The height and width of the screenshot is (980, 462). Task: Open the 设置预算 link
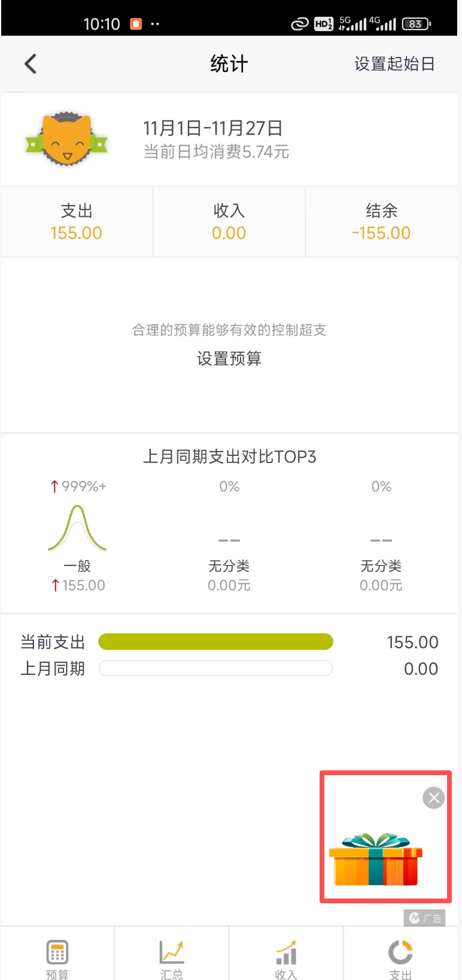click(229, 358)
